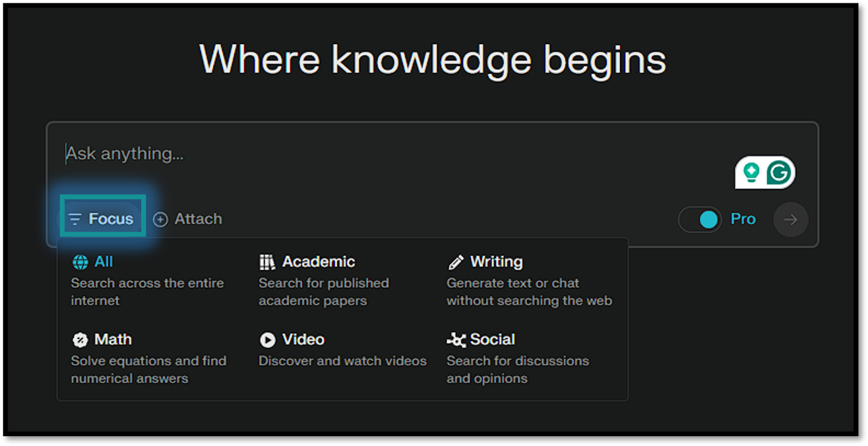Click the Academic books icon
The image size is (868, 446).
[x=267, y=262]
